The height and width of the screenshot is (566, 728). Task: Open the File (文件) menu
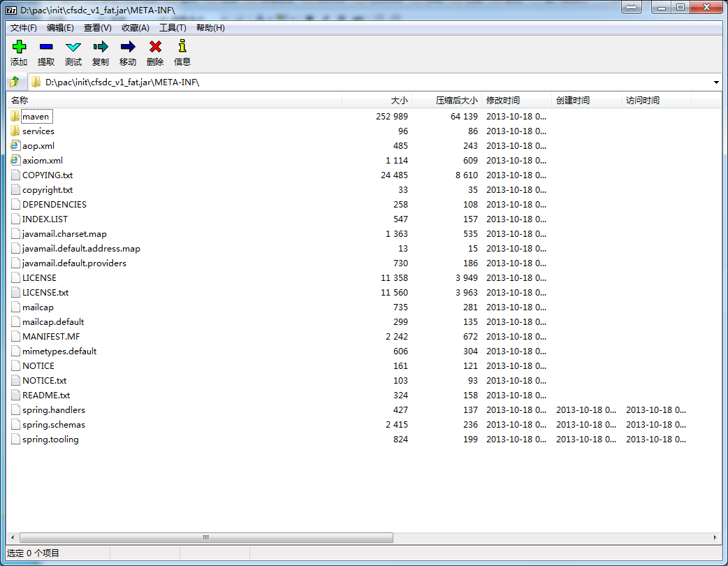point(24,28)
